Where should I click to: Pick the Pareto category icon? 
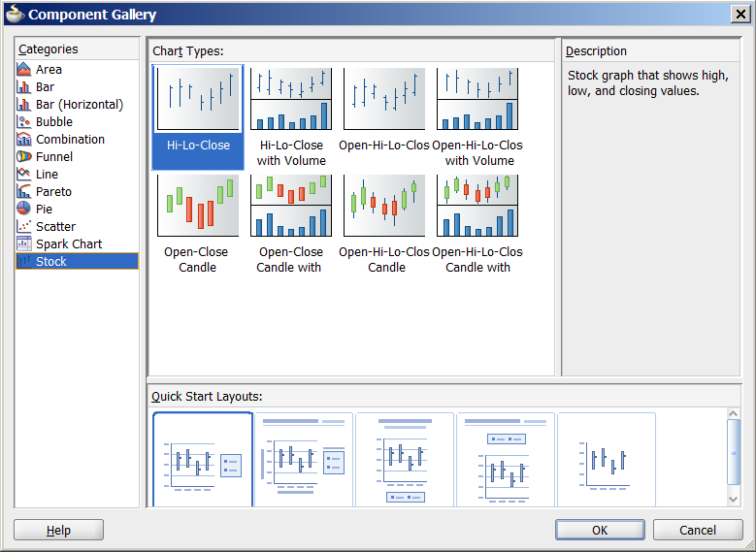pyautogui.click(x=23, y=191)
